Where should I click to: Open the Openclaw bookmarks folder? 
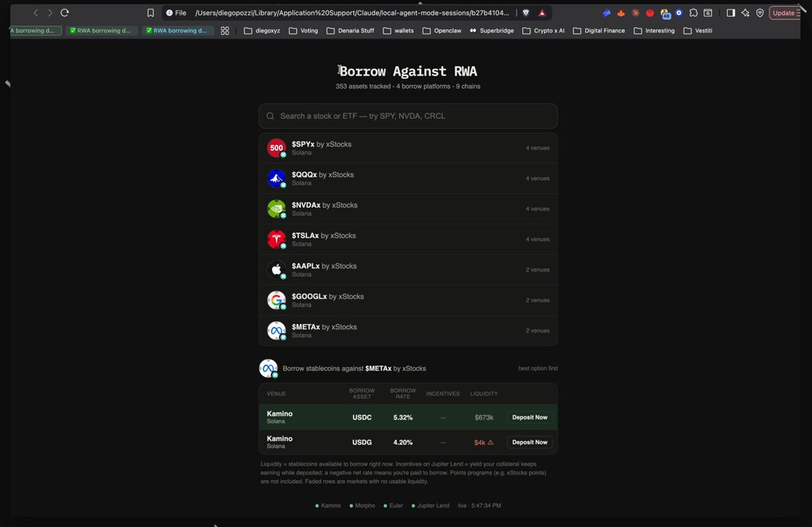442,31
